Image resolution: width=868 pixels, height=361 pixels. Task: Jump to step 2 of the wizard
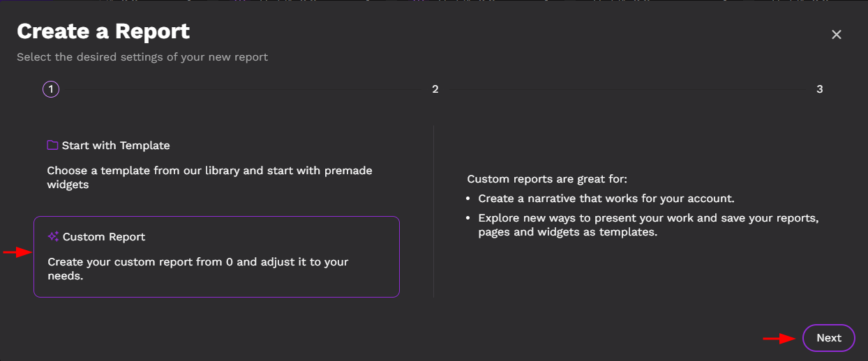(x=435, y=89)
